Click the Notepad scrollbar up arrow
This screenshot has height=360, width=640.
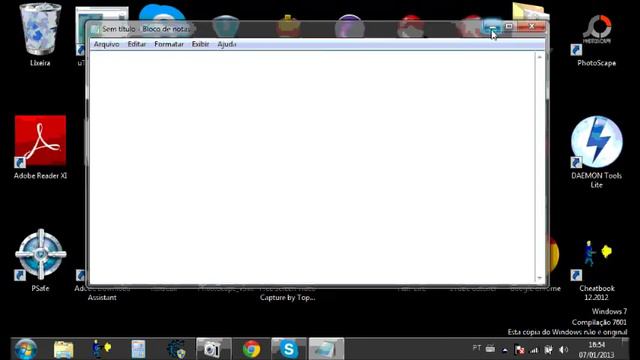[540, 57]
